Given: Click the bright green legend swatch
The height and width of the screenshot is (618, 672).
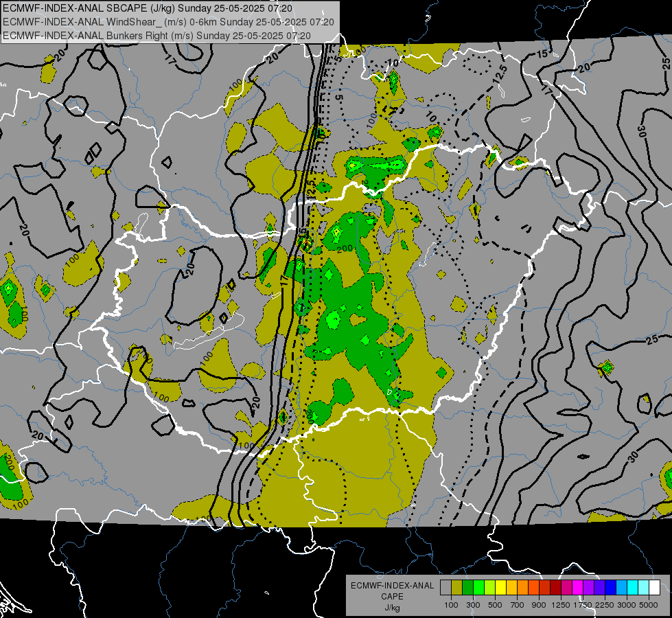Looking at the screenshot, I should 478,588.
